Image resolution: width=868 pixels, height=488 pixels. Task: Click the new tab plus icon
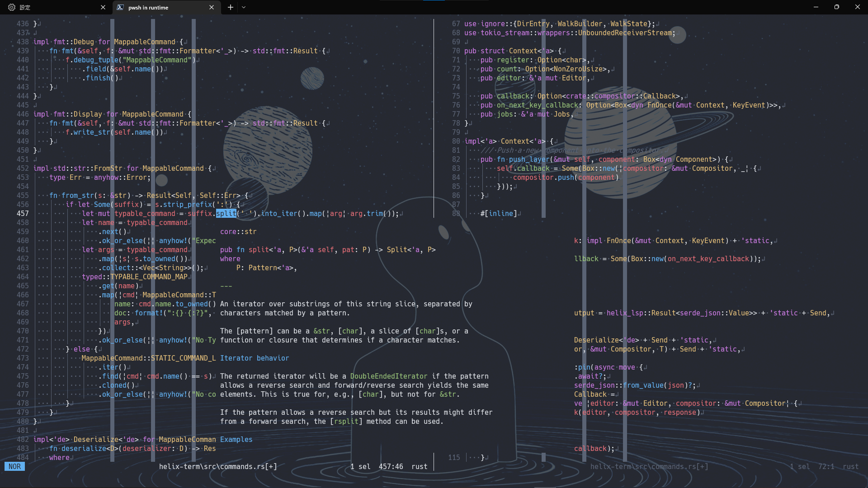tap(231, 7)
